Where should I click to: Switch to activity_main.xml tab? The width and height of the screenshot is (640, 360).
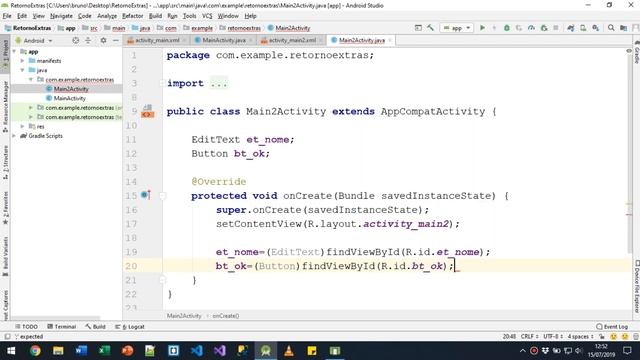(157, 40)
